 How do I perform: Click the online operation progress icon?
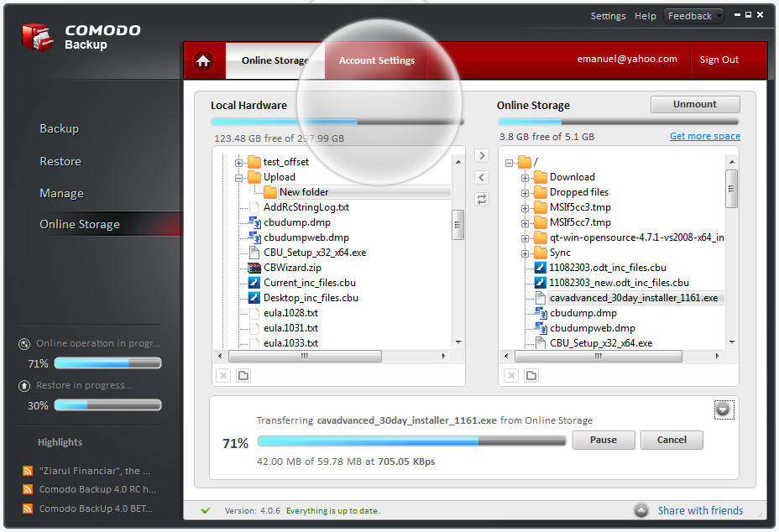(x=24, y=344)
